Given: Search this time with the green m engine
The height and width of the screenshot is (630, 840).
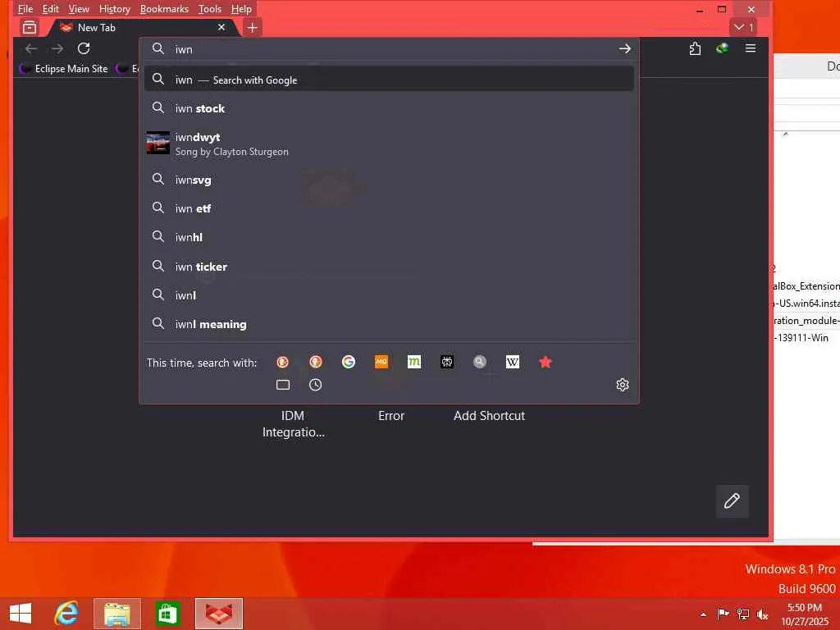Looking at the screenshot, I should [413, 362].
